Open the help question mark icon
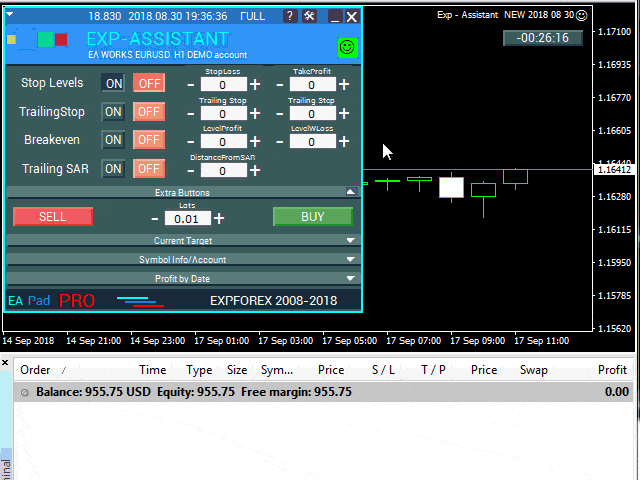Viewport: 640px width, 480px height. (x=290, y=16)
